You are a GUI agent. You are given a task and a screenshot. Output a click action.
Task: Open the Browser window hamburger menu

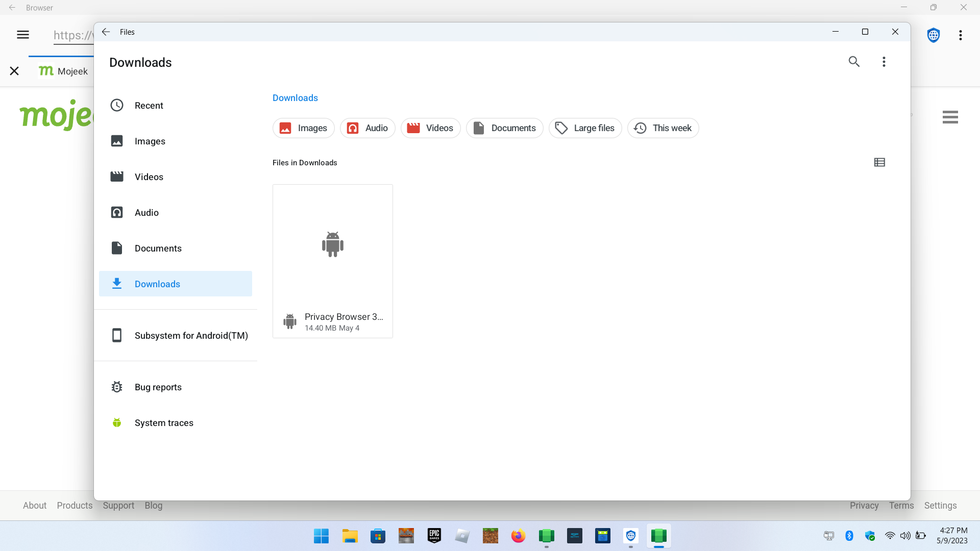[23, 35]
